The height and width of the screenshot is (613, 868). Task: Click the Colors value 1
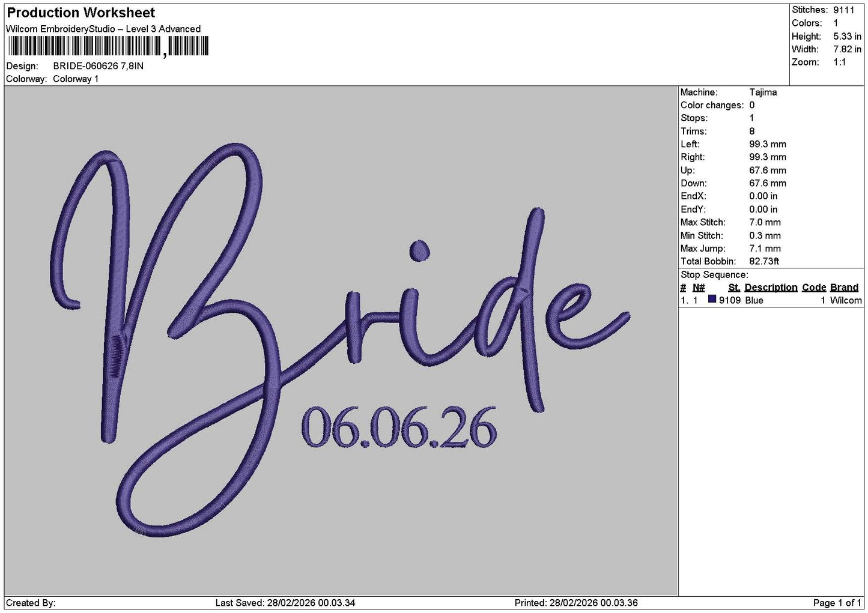[836, 23]
